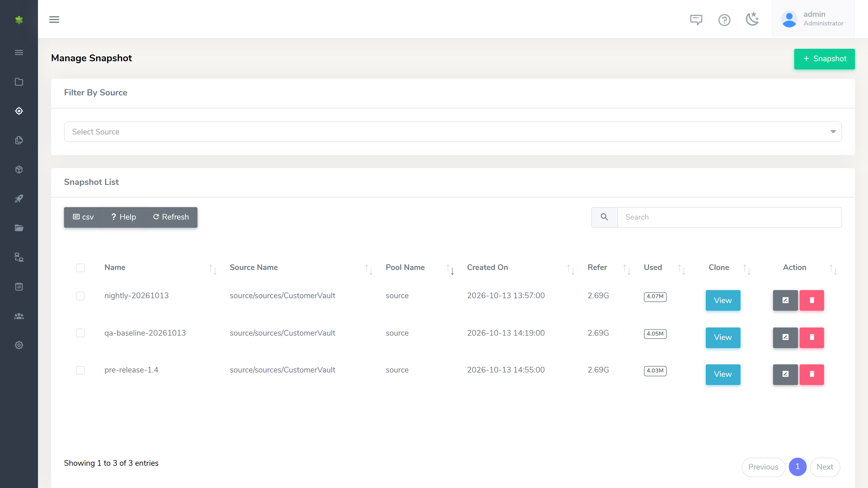
Task: Open the settings gear sidebar icon
Action: tap(19, 345)
